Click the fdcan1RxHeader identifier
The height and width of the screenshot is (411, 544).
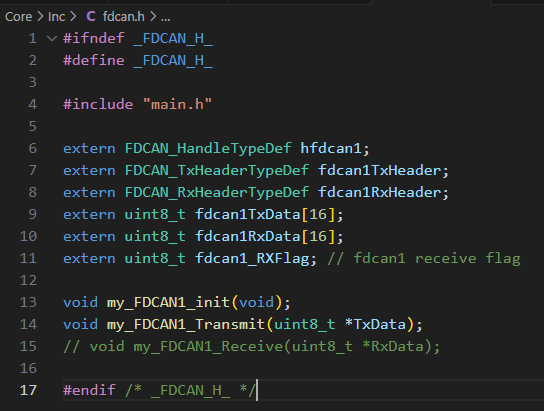pos(380,192)
